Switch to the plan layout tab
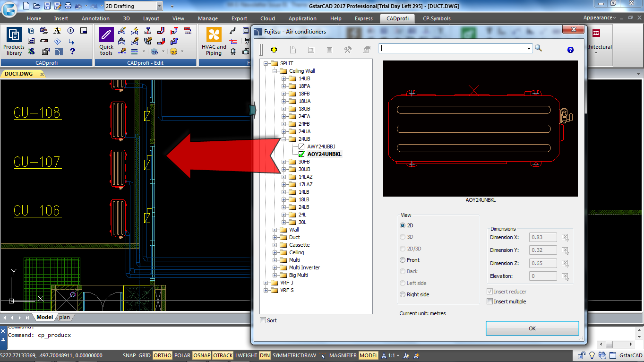The image size is (644, 362). tap(64, 317)
